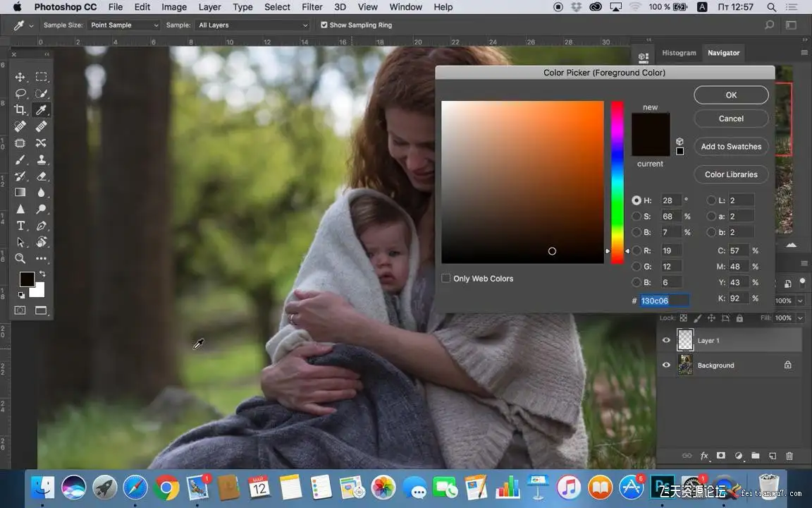The height and width of the screenshot is (508, 812).
Task: Click the vertical rainbow hue slider
Action: (617, 182)
